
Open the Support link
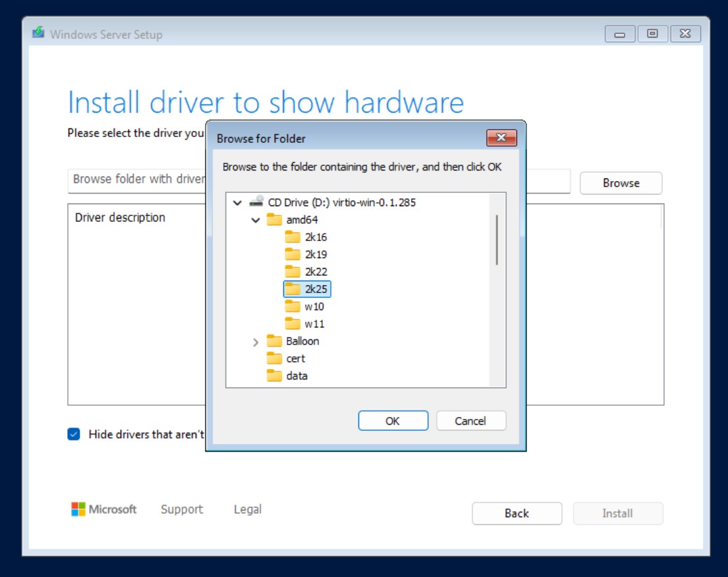[182, 509]
